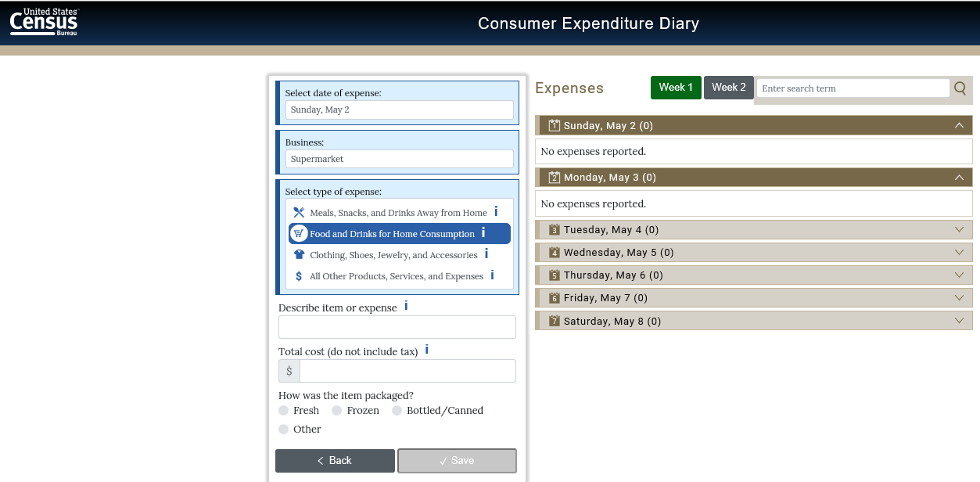Click the Describe item or expense field
The image size is (980, 482).
(397, 327)
